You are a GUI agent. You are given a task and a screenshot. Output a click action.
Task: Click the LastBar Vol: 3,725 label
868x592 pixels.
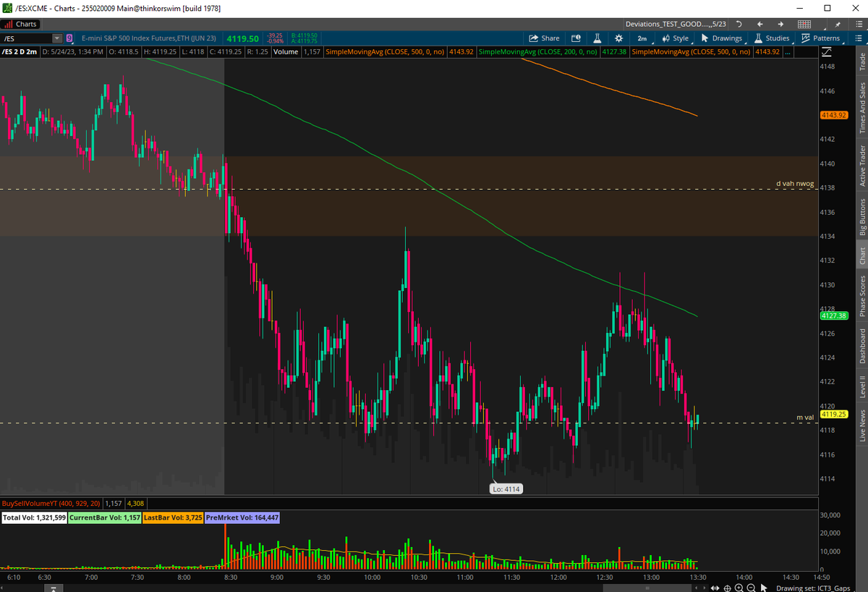(172, 518)
